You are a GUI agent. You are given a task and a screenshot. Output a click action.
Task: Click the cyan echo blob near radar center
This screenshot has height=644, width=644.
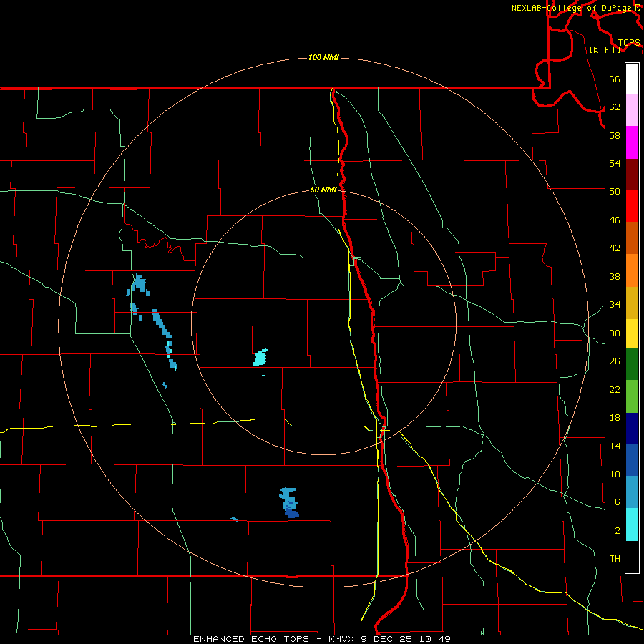(260, 357)
